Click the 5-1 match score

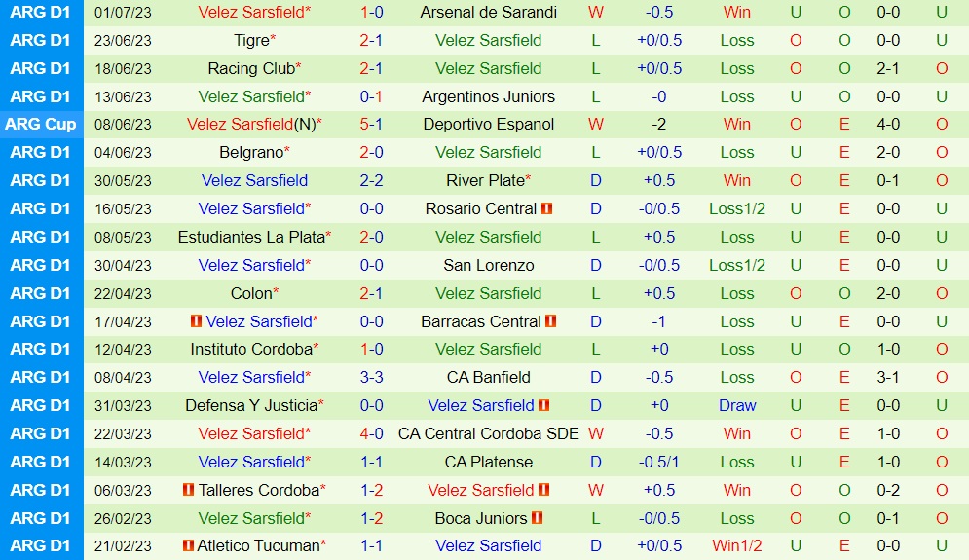[x=371, y=124]
